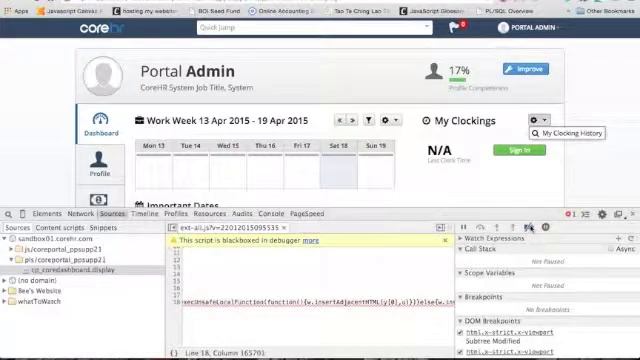Open the PORTAL ADMIN user menu
The height and width of the screenshot is (360, 640).
point(528,27)
